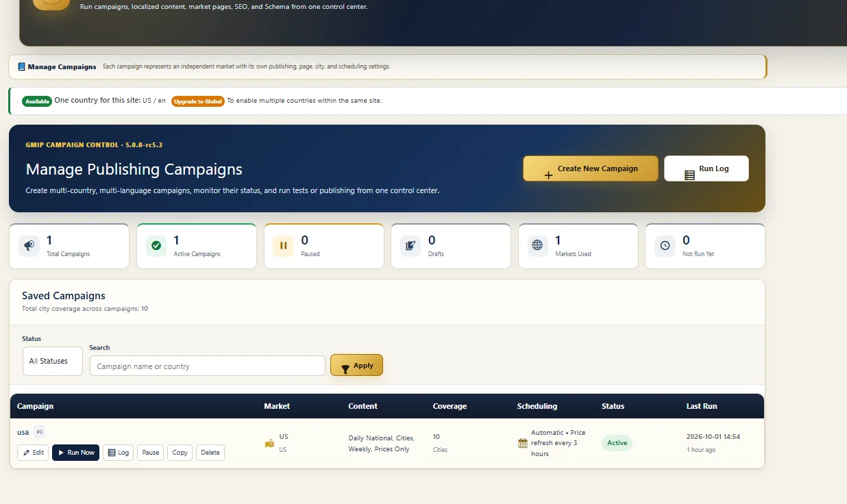Click the list icon on Run Log button
This screenshot has width=847, height=504.
click(x=689, y=175)
